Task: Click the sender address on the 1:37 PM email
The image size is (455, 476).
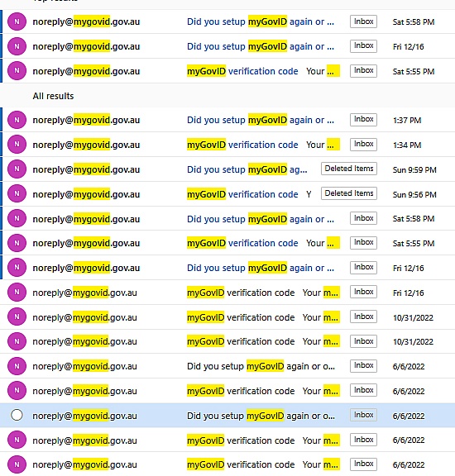Action: [x=86, y=120]
